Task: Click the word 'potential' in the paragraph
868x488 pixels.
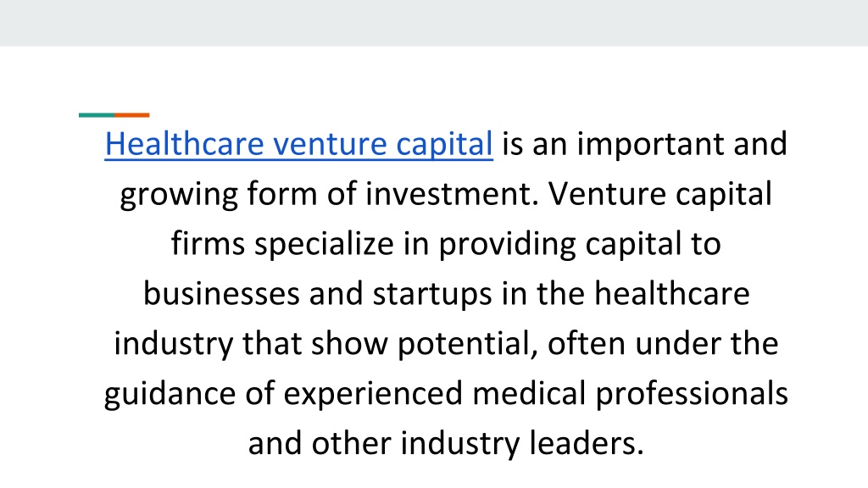Action: 467,344
